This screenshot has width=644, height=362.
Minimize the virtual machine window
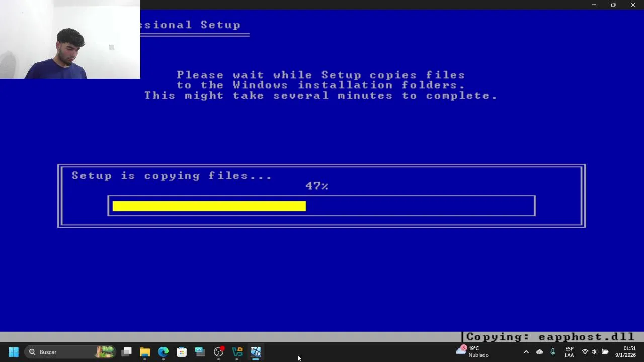click(594, 5)
